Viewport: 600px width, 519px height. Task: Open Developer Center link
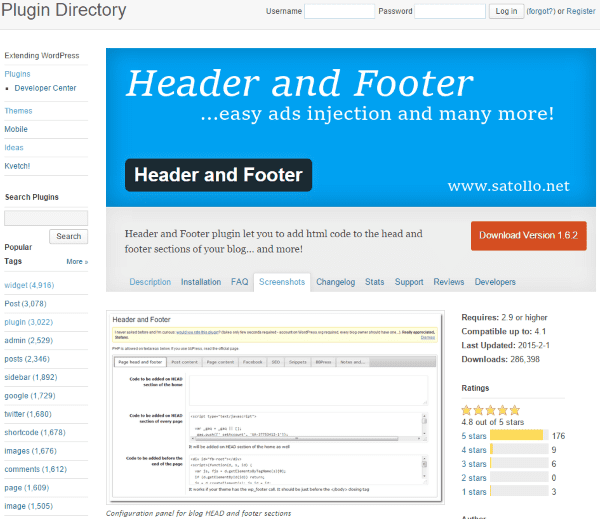[45, 88]
